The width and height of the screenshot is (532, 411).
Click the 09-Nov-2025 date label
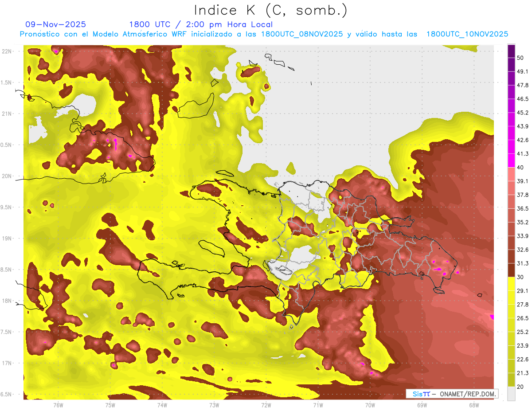click(56, 24)
